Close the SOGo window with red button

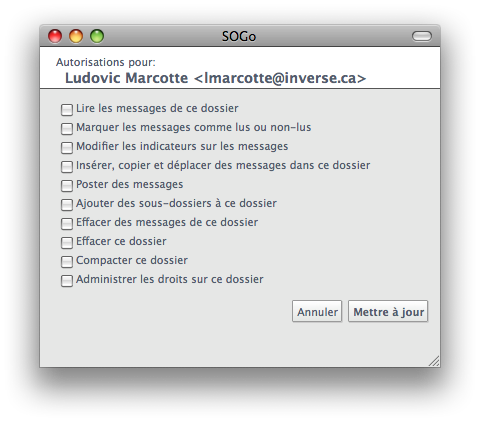(55, 36)
